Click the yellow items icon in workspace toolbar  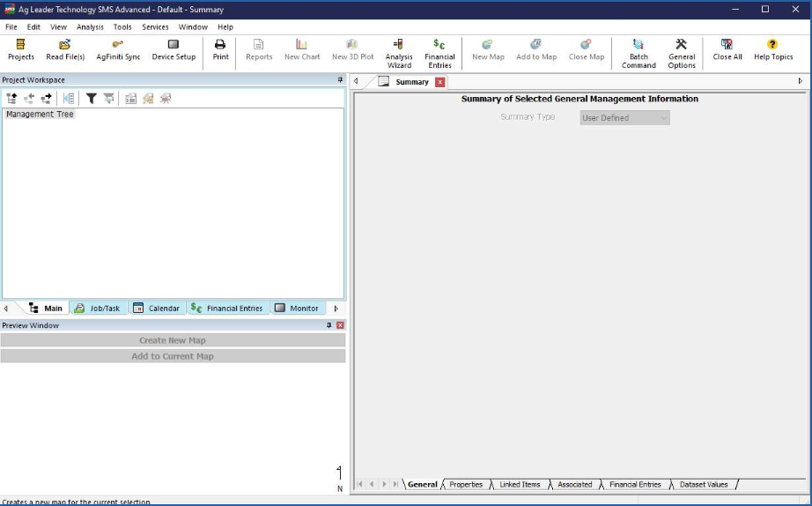(x=148, y=99)
